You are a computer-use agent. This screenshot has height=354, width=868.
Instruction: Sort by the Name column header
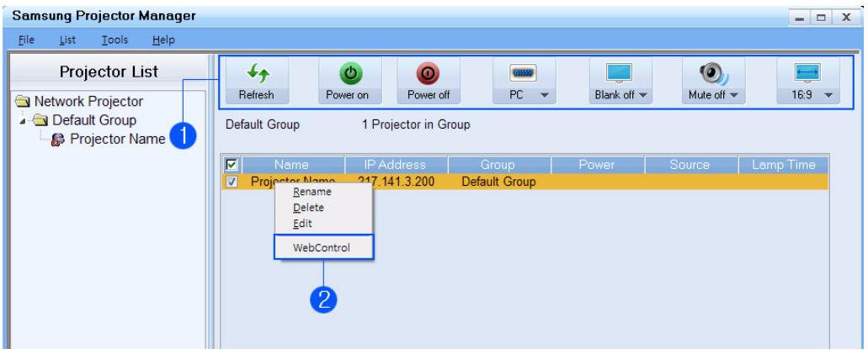point(291,165)
